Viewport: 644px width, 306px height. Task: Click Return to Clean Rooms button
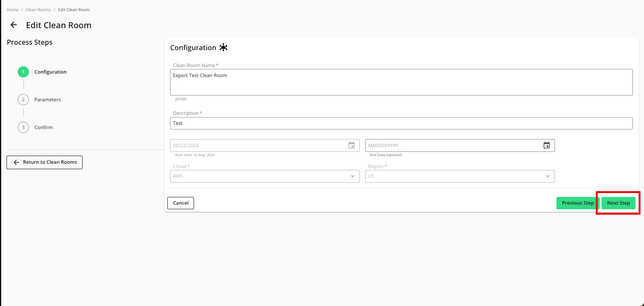44,162
